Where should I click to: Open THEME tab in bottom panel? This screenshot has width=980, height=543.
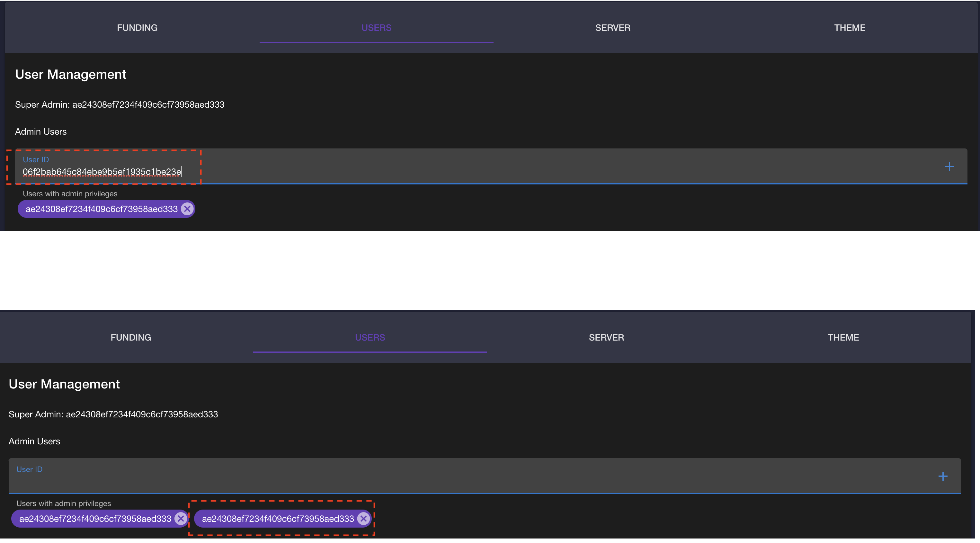[843, 337]
